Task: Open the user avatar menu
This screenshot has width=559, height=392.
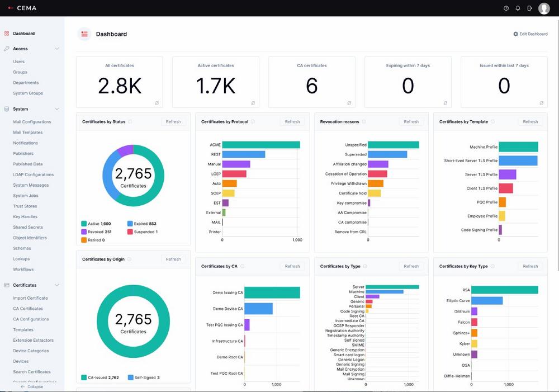Action: pos(544,8)
